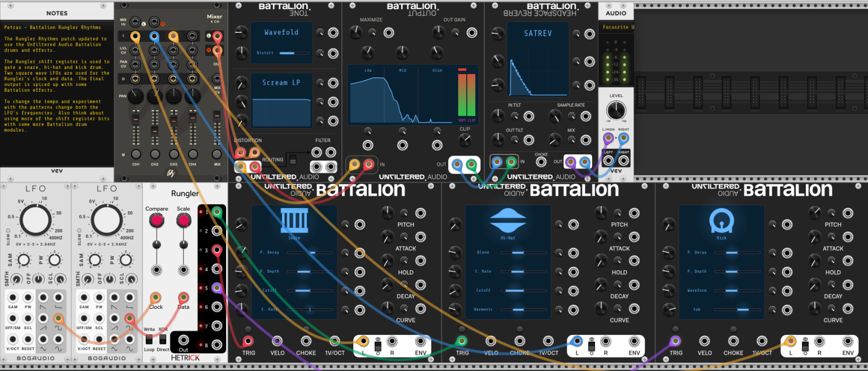The height and width of the screenshot is (371, 868).
Task: Click the VELO input on Snare module
Action: pos(277,341)
